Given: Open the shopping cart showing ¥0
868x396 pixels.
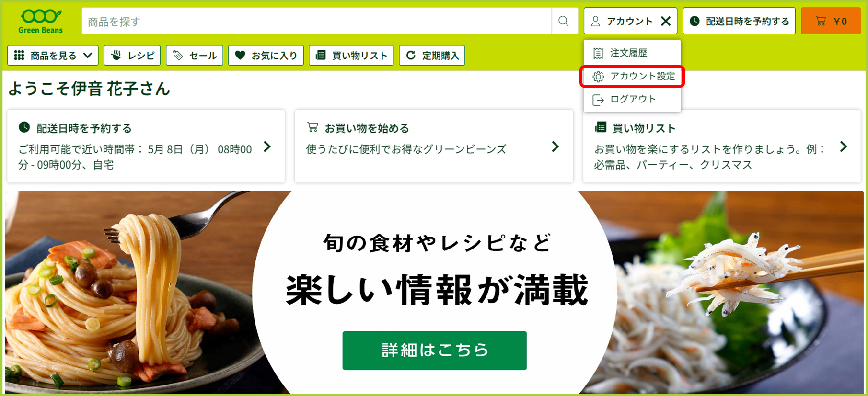Looking at the screenshot, I should (x=831, y=21).
